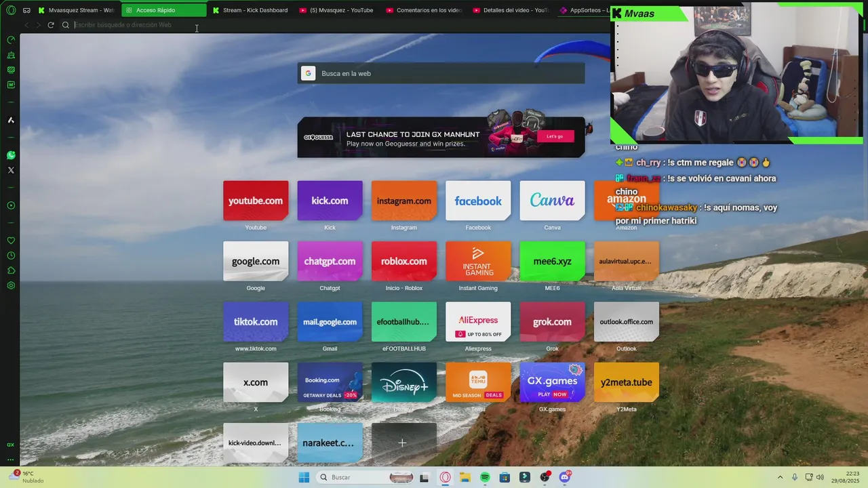
Task: Open the outlook.office.com speed dial tile
Action: point(627,322)
